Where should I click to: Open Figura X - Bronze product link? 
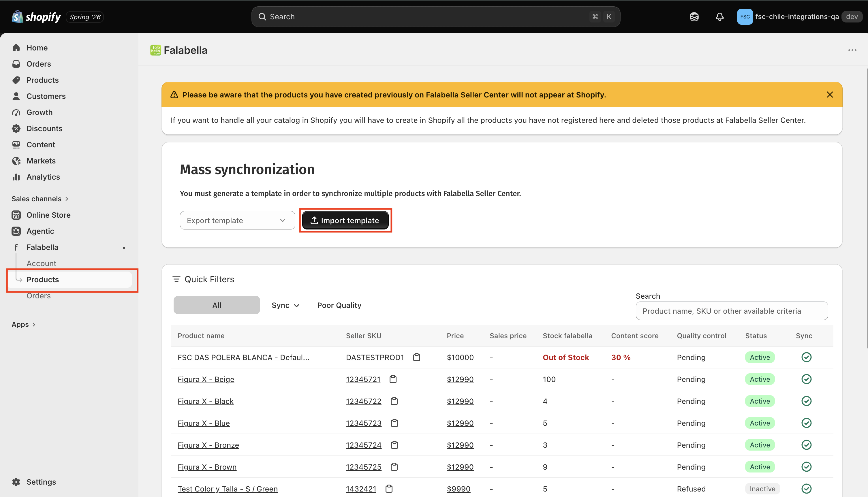click(x=208, y=445)
